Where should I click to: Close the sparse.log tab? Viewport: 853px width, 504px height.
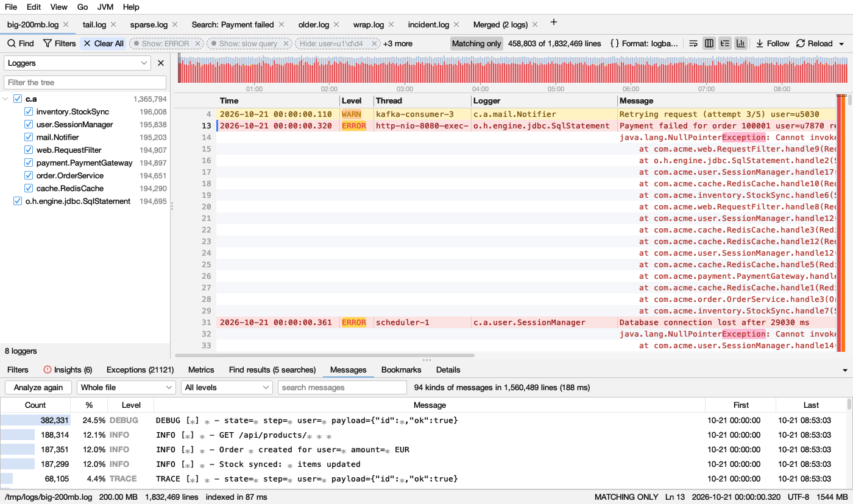pyautogui.click(x=175, y=24)
